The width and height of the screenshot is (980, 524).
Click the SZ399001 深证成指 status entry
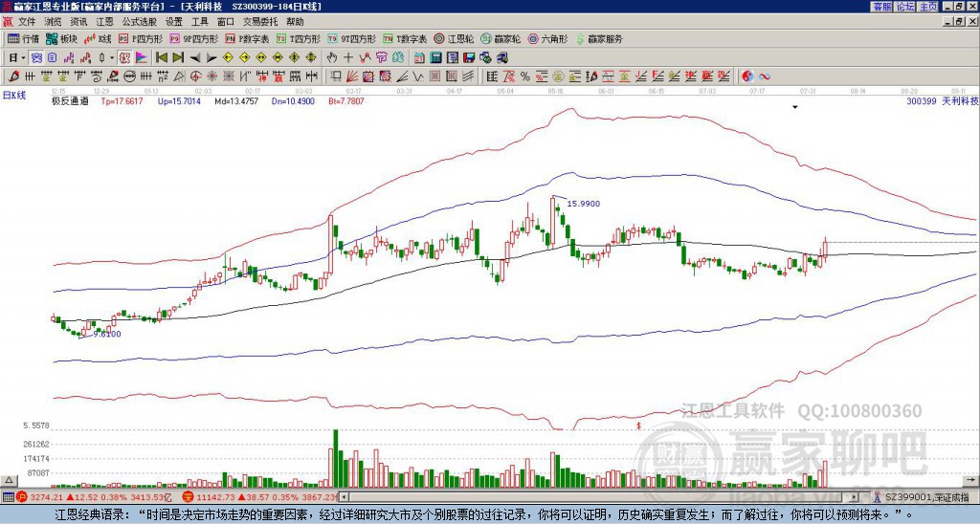coord(922,497)
